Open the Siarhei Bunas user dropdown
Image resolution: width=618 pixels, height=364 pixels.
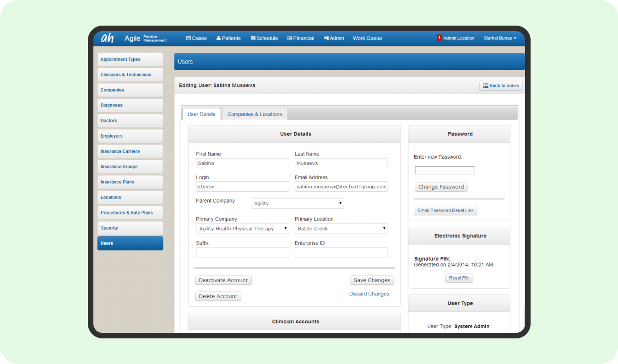pos(500,38)
